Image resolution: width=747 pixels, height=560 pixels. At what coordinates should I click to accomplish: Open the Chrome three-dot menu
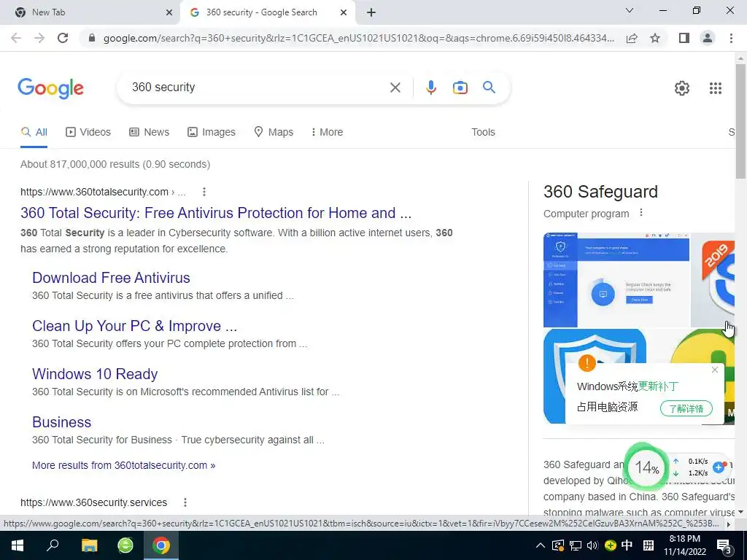click(x=731, y=38)
